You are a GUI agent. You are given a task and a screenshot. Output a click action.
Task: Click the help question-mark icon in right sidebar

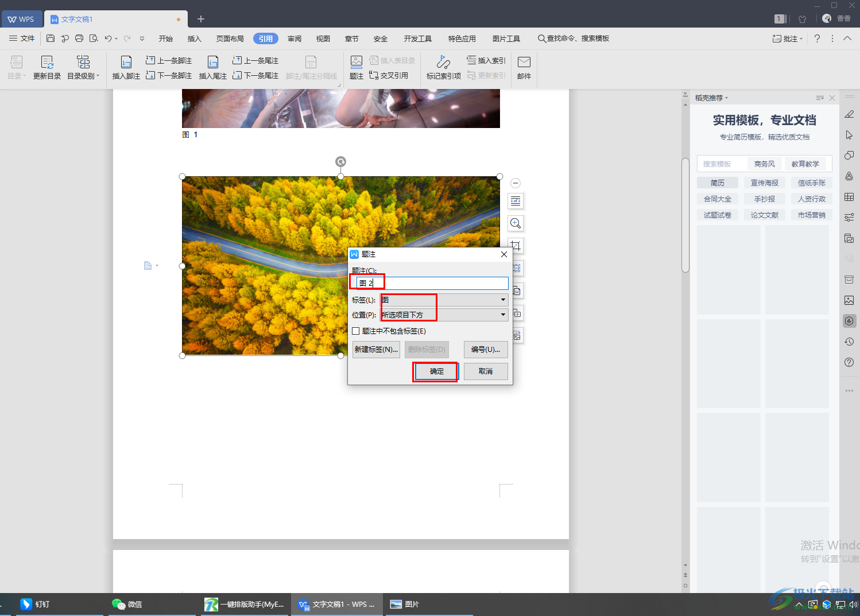849,362
